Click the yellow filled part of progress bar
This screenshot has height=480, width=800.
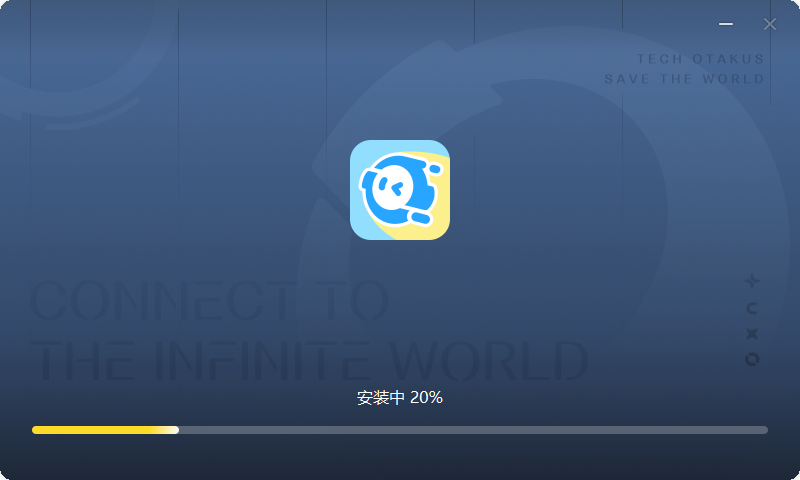pos(100,430)
